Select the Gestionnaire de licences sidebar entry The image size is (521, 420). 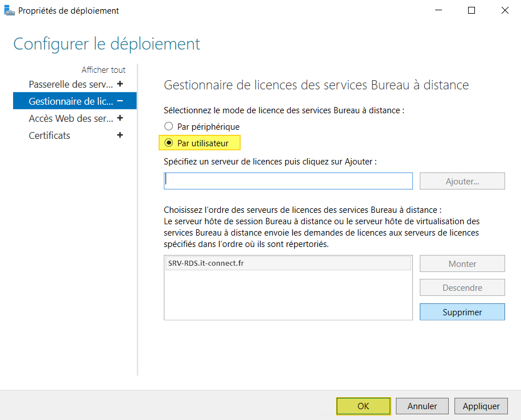coord(68,101)
